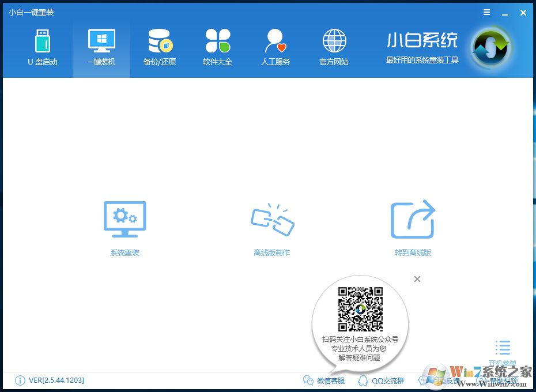Select the 一键装机 tab
The width and height of the screenshot is (536, 392).
tap(101, 46)
